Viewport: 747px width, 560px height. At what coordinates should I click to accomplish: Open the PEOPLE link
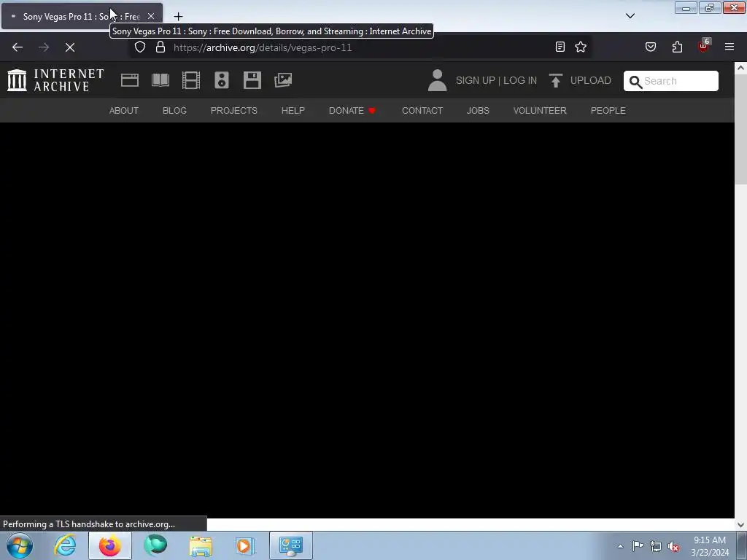click(x=608, y=111)
